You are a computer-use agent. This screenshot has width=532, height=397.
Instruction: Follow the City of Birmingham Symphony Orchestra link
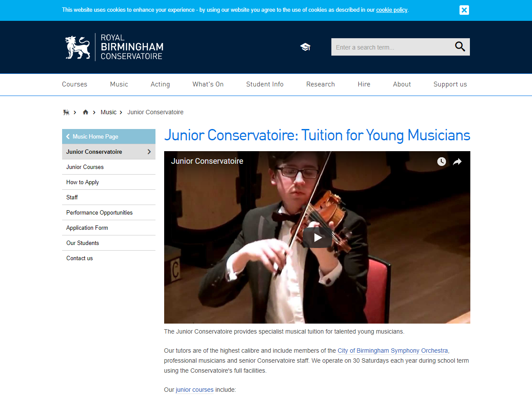[393, 351]
